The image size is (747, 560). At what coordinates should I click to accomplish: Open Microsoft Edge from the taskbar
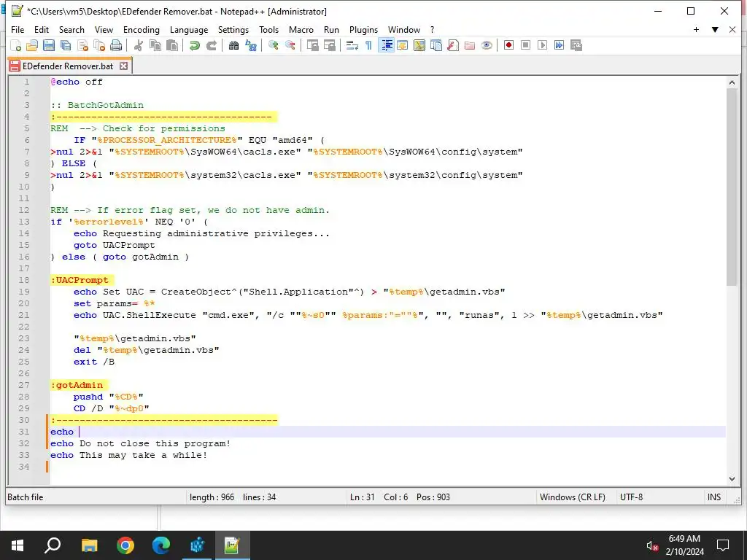point(161,545)
